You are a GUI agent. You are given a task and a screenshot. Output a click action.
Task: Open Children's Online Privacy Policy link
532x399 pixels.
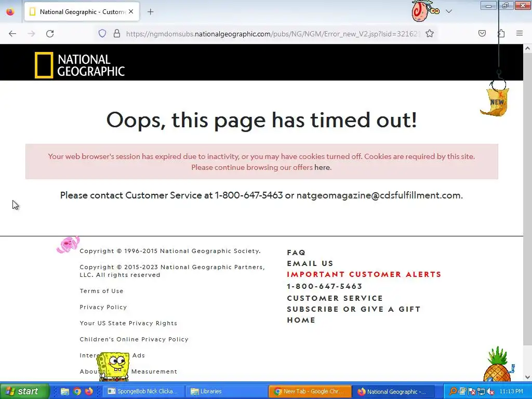(x=134, y=339)
